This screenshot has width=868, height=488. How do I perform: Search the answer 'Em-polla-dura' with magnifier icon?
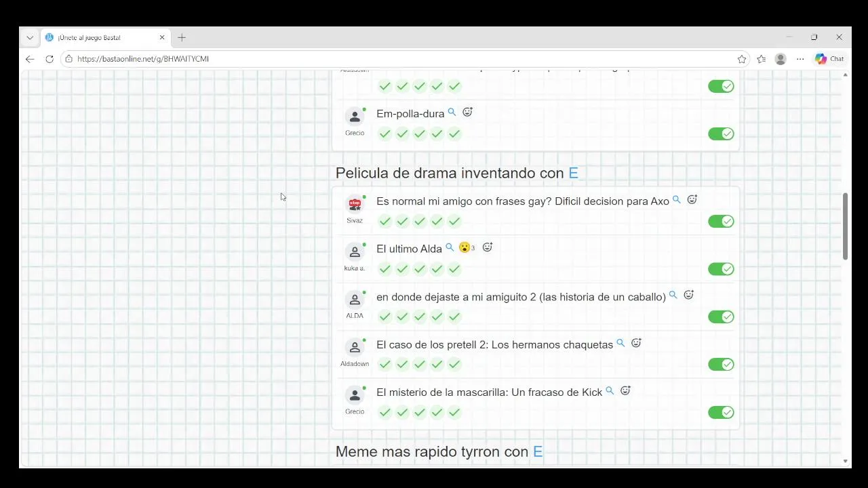(x=452, y=113)
